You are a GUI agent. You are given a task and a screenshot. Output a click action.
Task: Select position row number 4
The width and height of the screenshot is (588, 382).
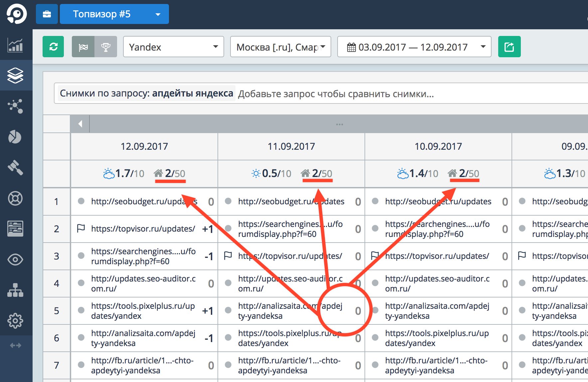tap(57, 284)
